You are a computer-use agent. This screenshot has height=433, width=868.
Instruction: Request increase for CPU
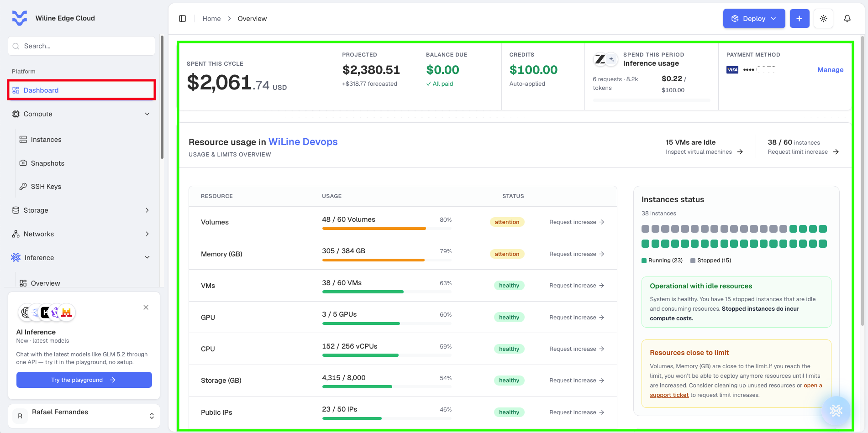click(577, 349)
